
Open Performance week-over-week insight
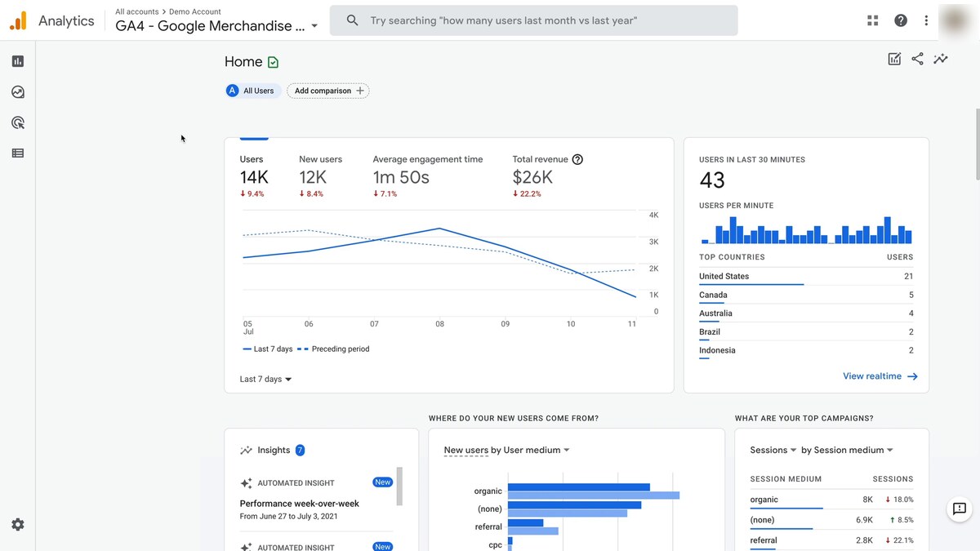(x=300, y=504)
